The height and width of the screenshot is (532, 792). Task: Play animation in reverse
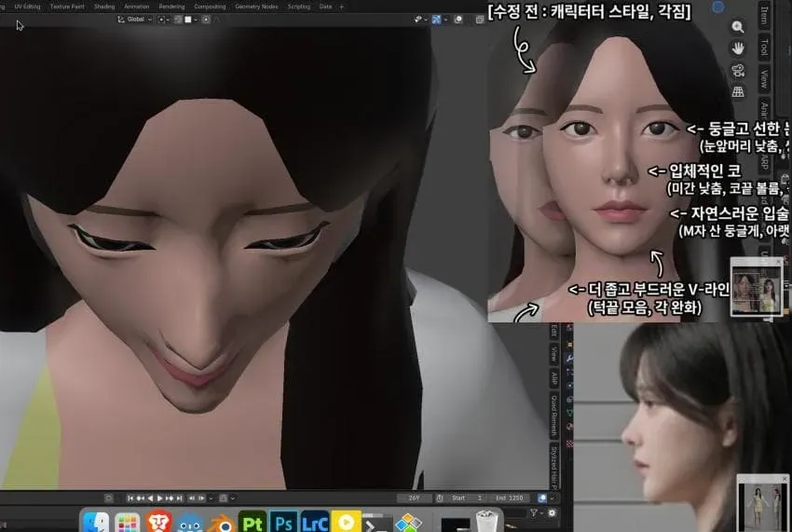pyautogui.click(x=151, y=498)
